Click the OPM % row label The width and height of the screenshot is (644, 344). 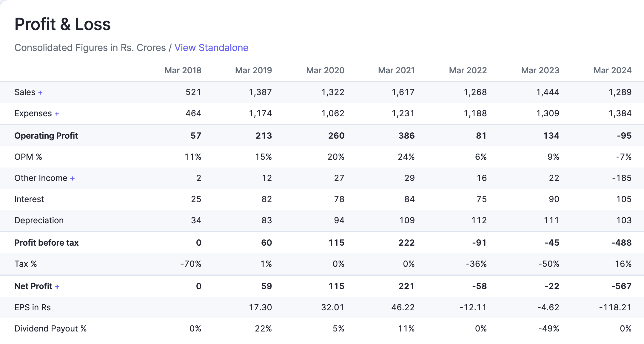[x=28, y=156]
